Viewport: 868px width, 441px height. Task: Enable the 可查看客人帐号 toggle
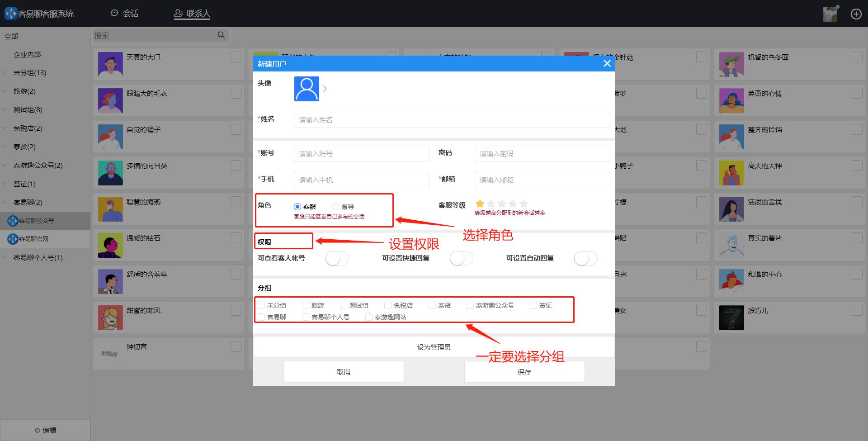[337, 258]
